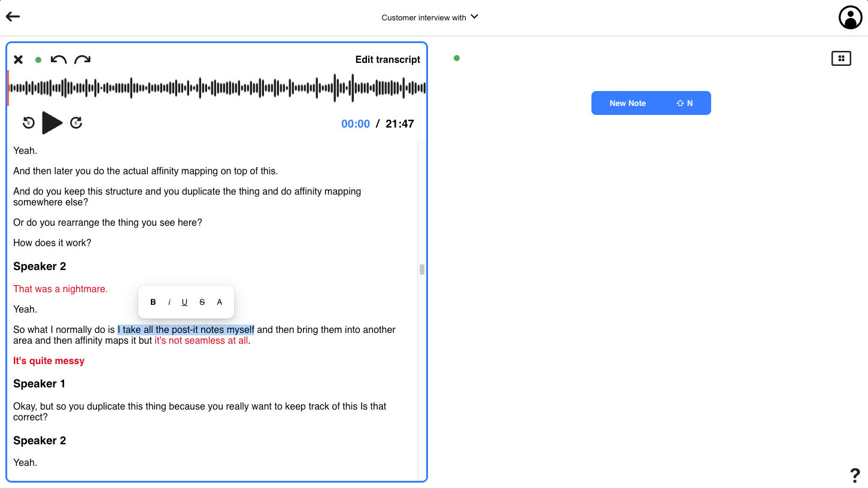Click line "And then later you do the actual affinity mapping"
This screenshot has width=868, height=488.
145,171
